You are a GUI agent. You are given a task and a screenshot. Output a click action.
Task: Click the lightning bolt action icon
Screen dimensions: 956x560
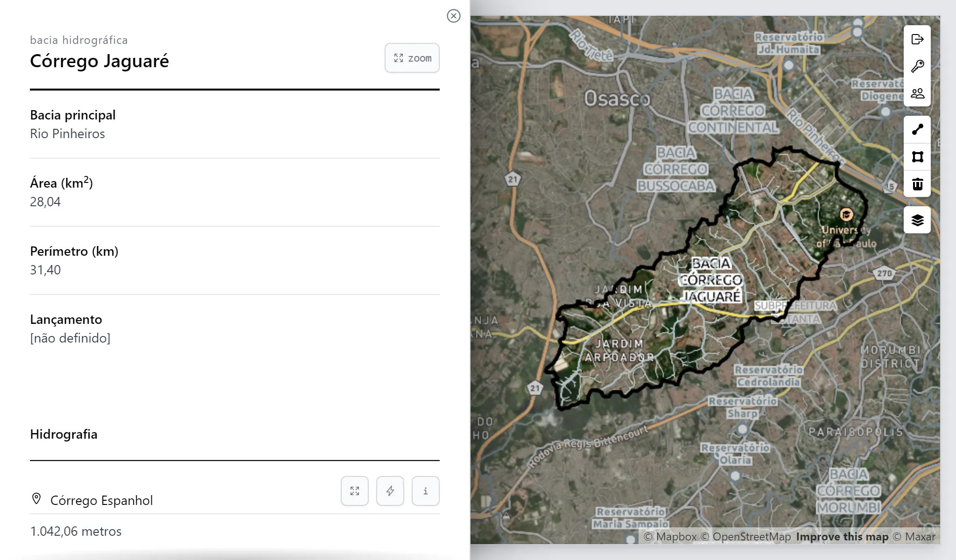(x=390, y=491)
